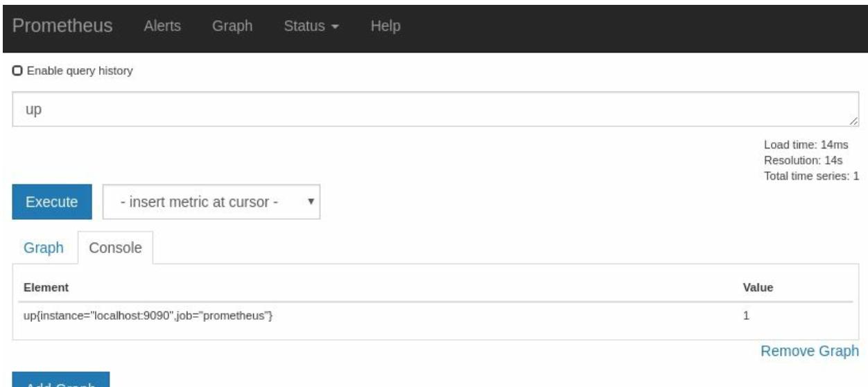Click the 'Load time: 14ms' text
Screen dimensions: 868x387
coord(806,145)
